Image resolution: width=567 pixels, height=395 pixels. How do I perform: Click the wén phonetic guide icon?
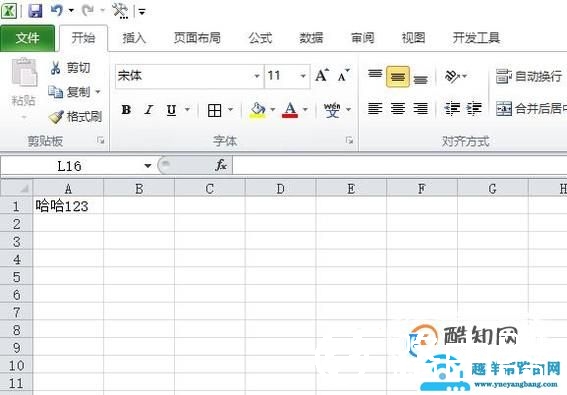click(x=332, y=110)
